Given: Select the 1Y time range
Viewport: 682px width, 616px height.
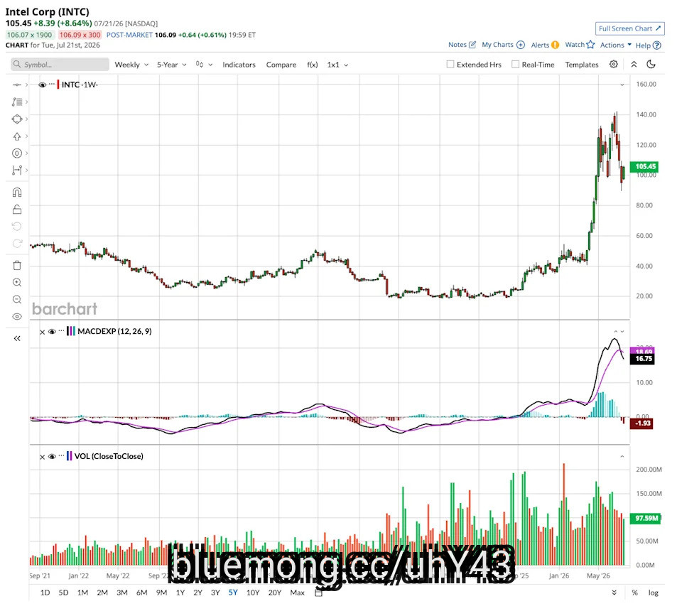Looking at the screenshot, I should 180,593.
